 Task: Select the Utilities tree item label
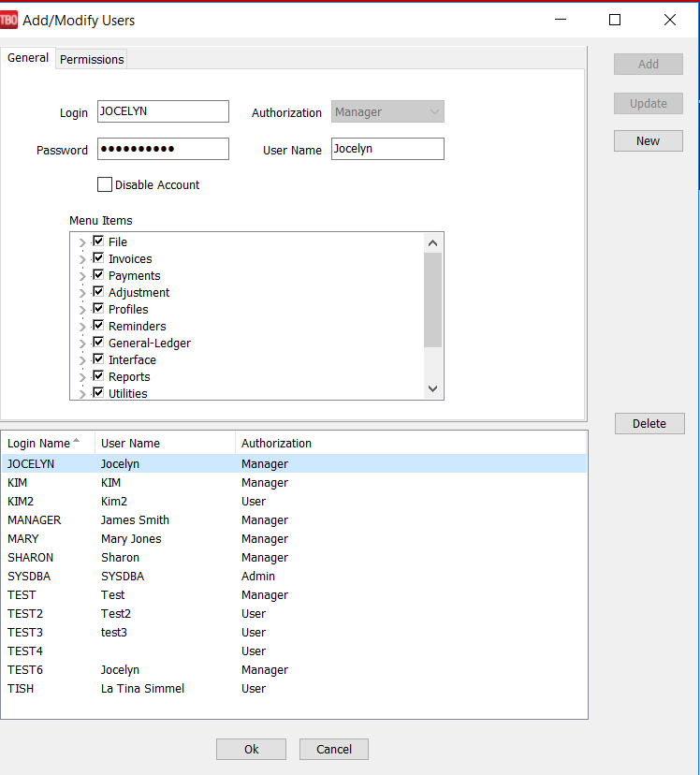click(128, 393)
